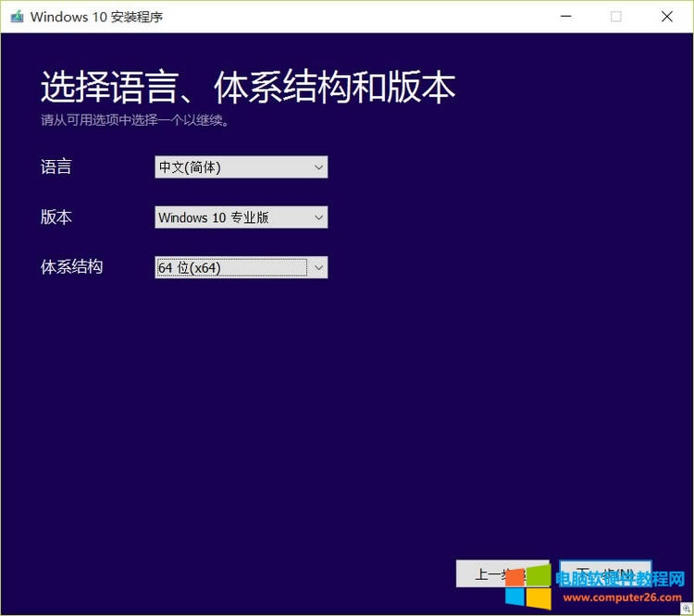Click the heading 选择语言、体系结构和版本
694x616 pixels.
tap(248, 87)
